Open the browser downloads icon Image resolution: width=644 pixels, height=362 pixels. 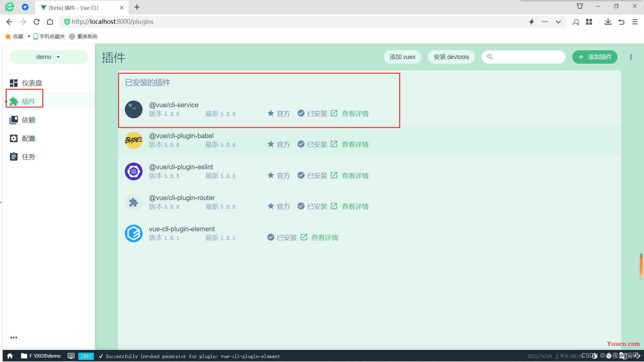coord(608,22)
